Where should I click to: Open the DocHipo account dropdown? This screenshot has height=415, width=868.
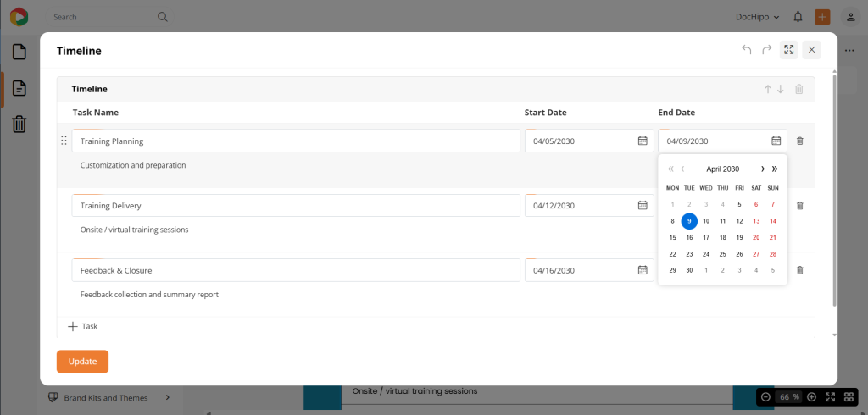click(x=758, y=17)
